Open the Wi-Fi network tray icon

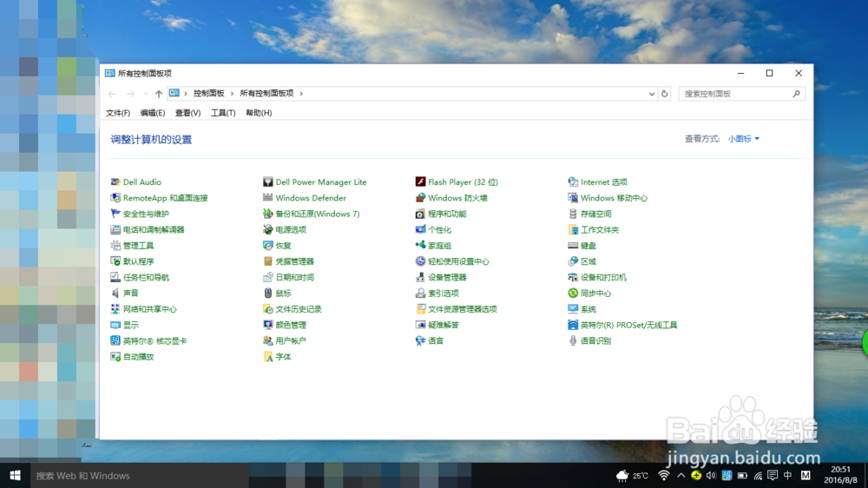pos(664,475)
